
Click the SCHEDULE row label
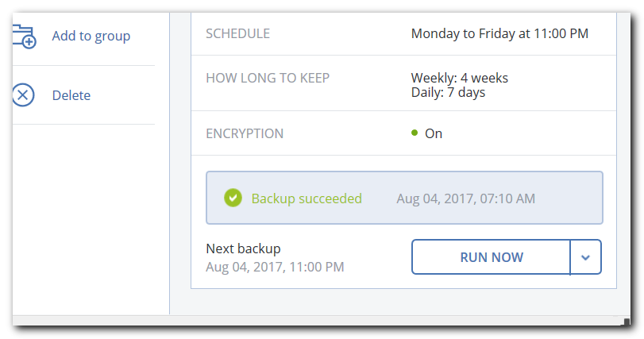tap(237, 33)
